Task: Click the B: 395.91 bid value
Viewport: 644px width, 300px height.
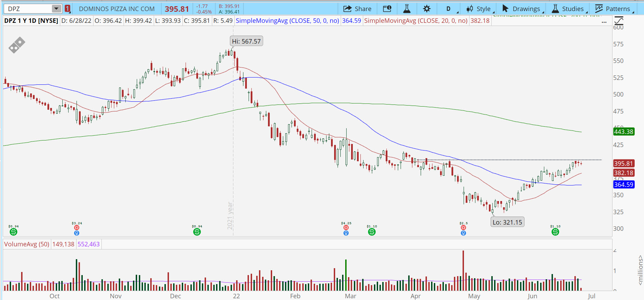Action: 229,6
